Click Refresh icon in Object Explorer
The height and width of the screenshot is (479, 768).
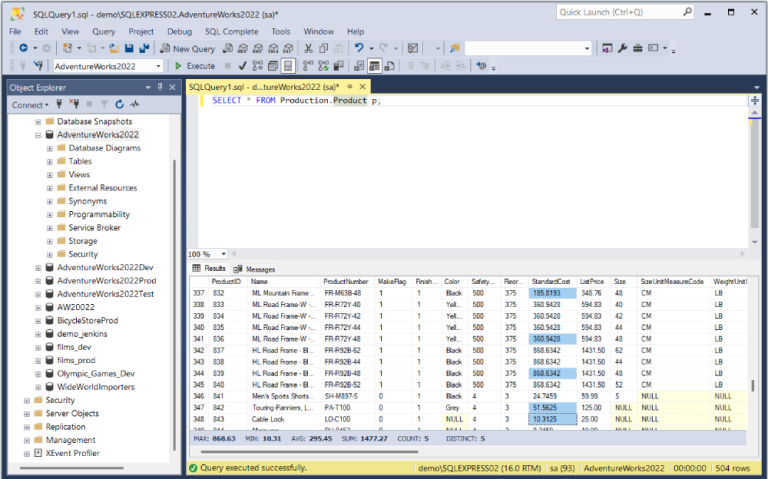click(x=120, y=104)
